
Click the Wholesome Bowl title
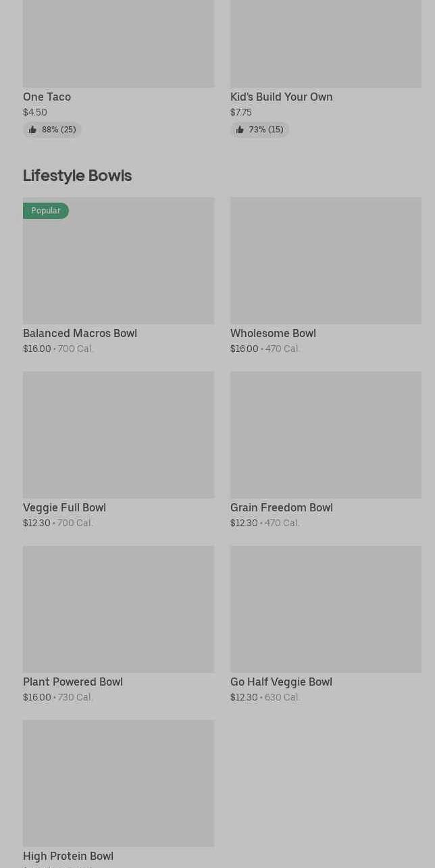(x=273, y=333)
